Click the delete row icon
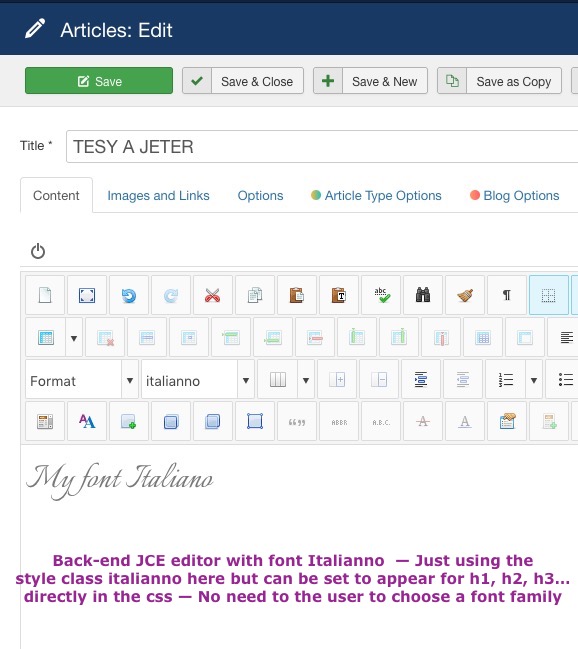This screenshot has width=578, height=649. 315,337
